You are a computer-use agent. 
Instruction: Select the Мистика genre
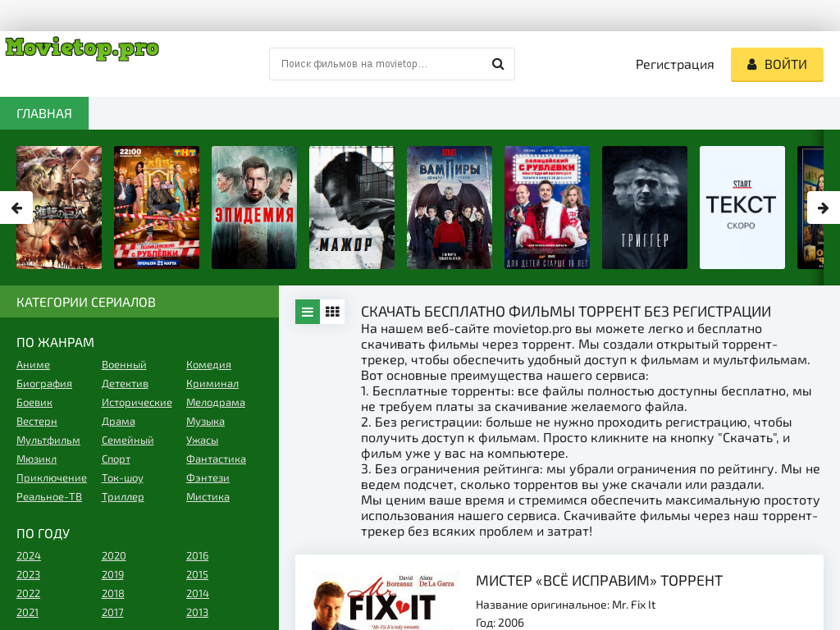(x=208, y=496)
